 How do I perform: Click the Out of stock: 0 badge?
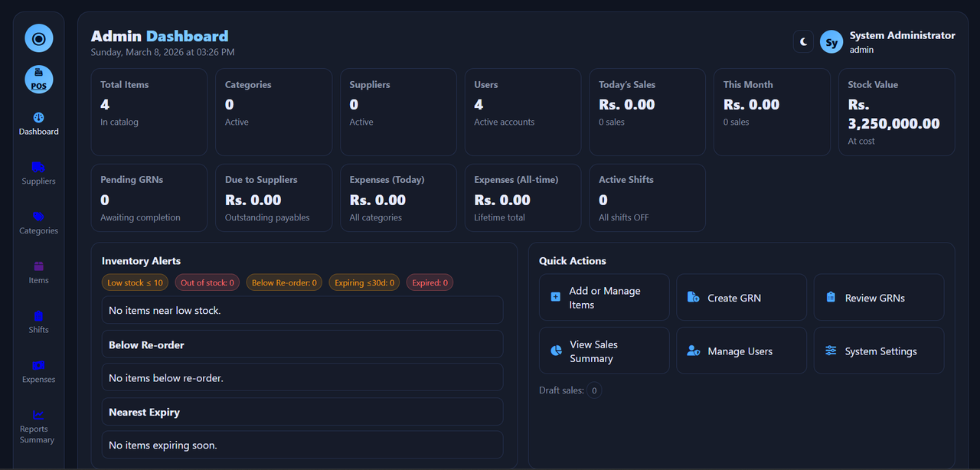(207, 282)
